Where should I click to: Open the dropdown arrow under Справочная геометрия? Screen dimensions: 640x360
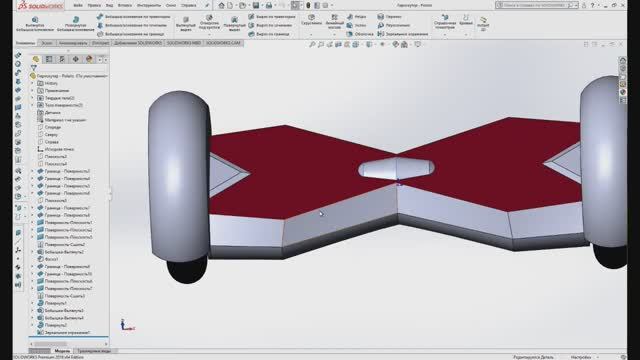(445, 35)
